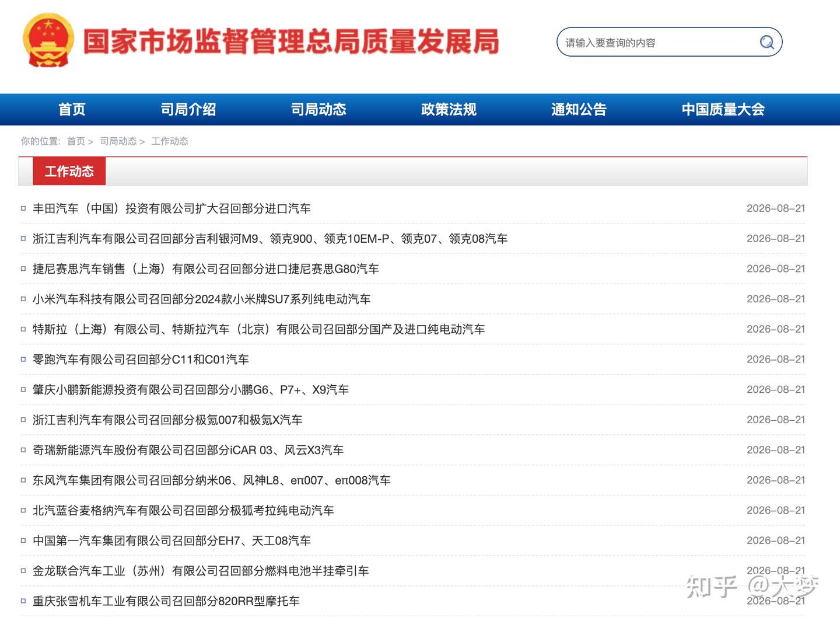This screenshot has width=840, height=621.
Task: Open the 重庆张雪机车 820RR recall article
Action: (x=166, y=602)
